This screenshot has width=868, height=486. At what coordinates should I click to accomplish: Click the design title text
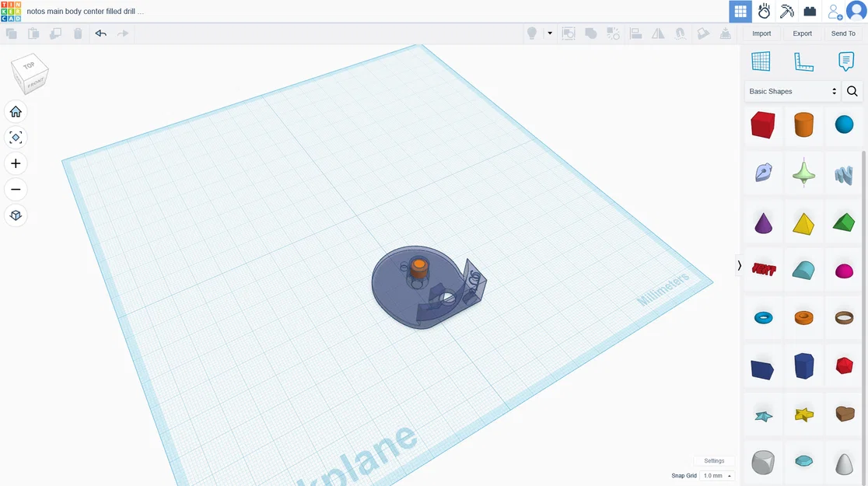click(x=86, y=11)
